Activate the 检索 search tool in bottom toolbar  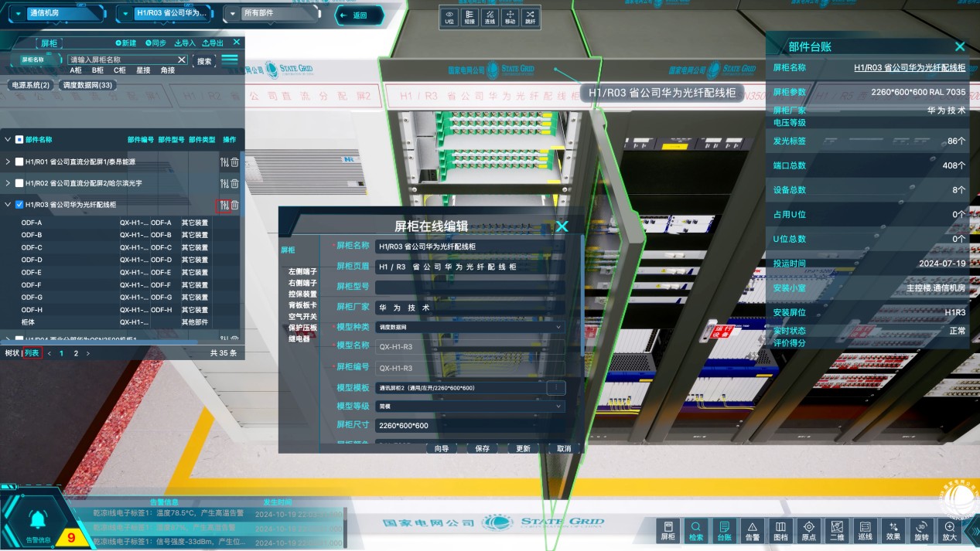coord(696,530)
